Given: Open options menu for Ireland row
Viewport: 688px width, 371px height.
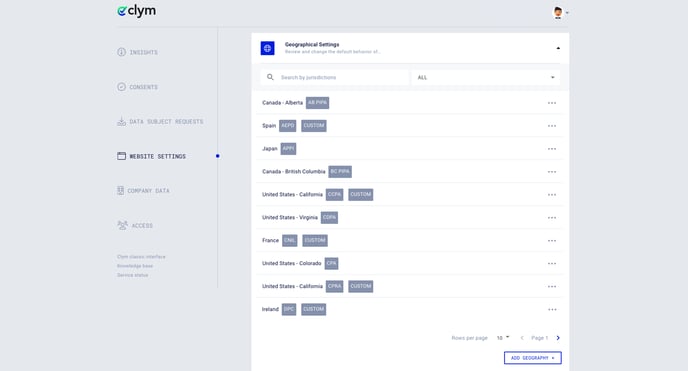Looking at the screenshot, I should pyautogui.click(x=552, y=310).
